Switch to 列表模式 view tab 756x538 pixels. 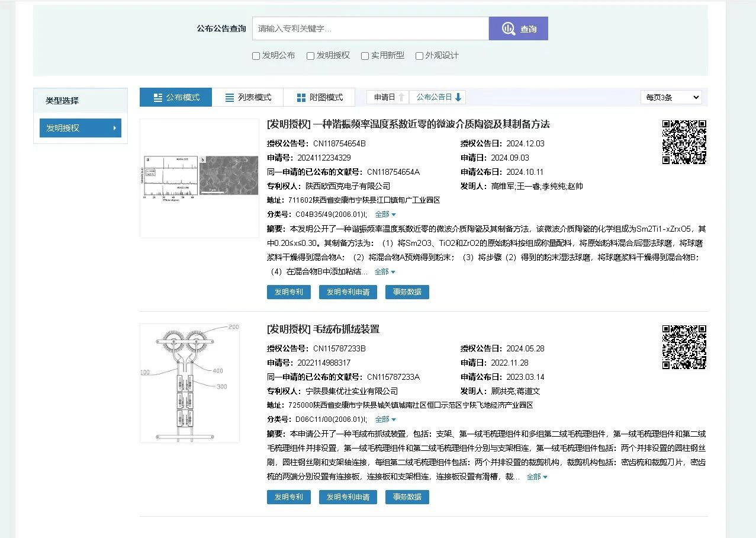(247, 97)
